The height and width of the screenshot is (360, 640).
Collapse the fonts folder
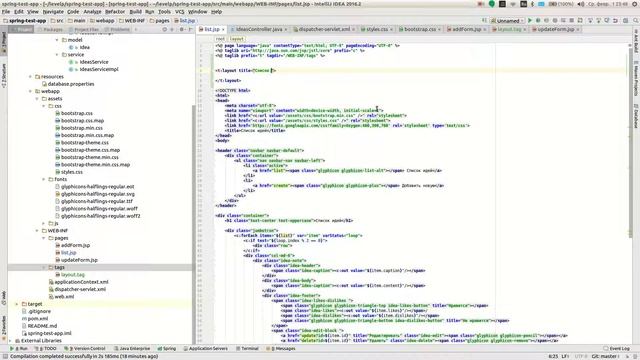[x=44, y=179]
